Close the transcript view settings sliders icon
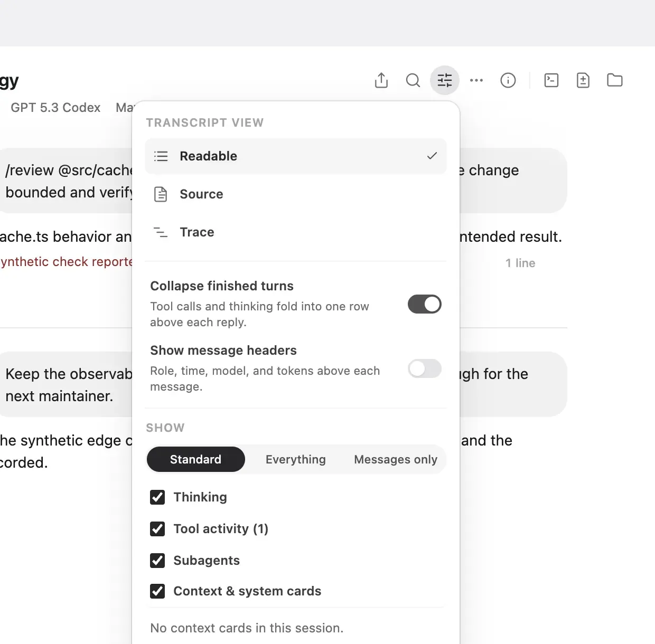This screenshot has width=655, height=644. click(x=445, y=80)
